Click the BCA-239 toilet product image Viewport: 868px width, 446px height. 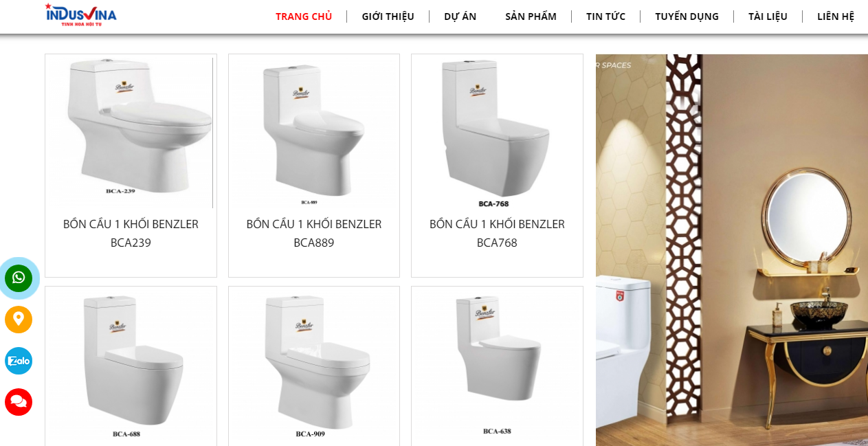click(x=131, y=131)
